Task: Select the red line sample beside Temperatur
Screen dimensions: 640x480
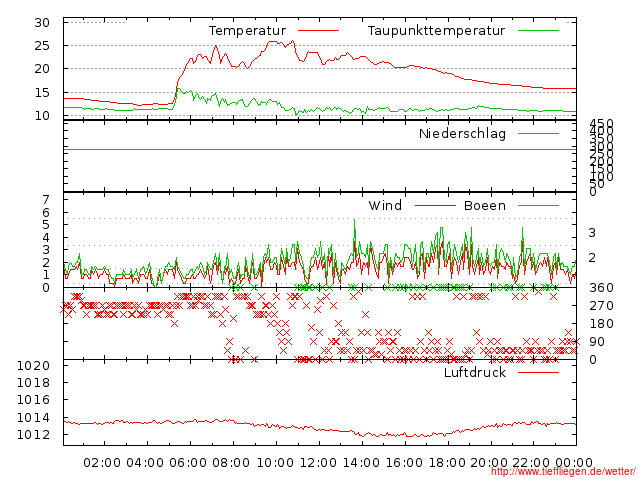Action: [319, 31]
